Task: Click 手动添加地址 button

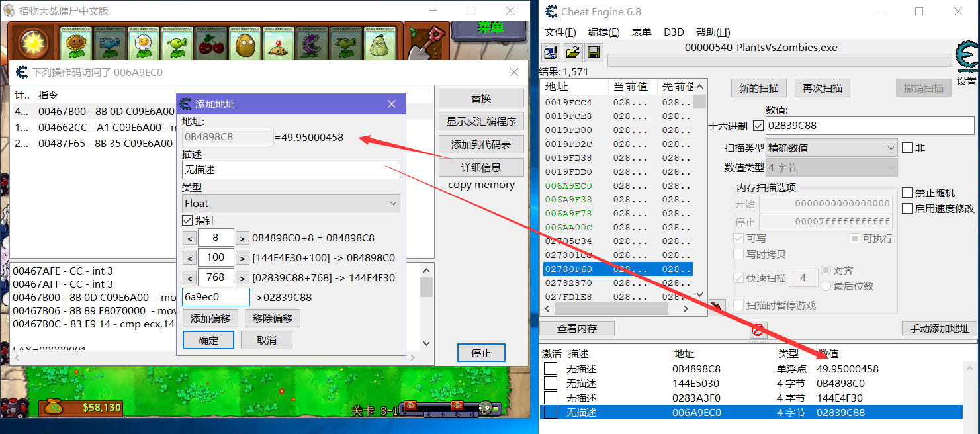Action: point(939,328)
